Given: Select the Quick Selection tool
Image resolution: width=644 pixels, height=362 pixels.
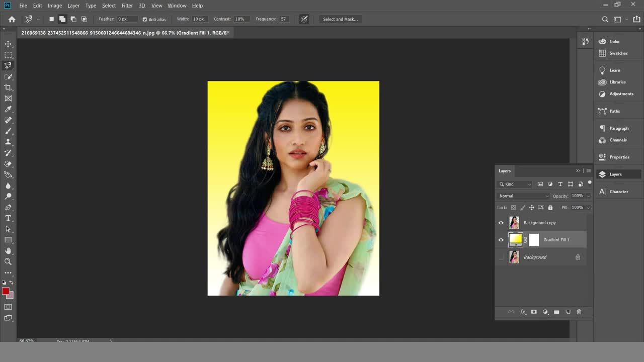Looking at the screenshot, I should click(x=8, y=77).
